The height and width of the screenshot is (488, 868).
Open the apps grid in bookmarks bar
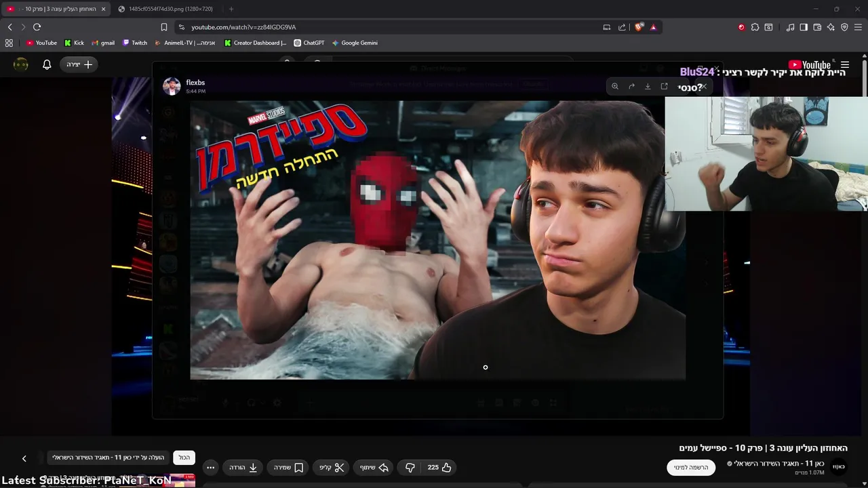point(9,43)
